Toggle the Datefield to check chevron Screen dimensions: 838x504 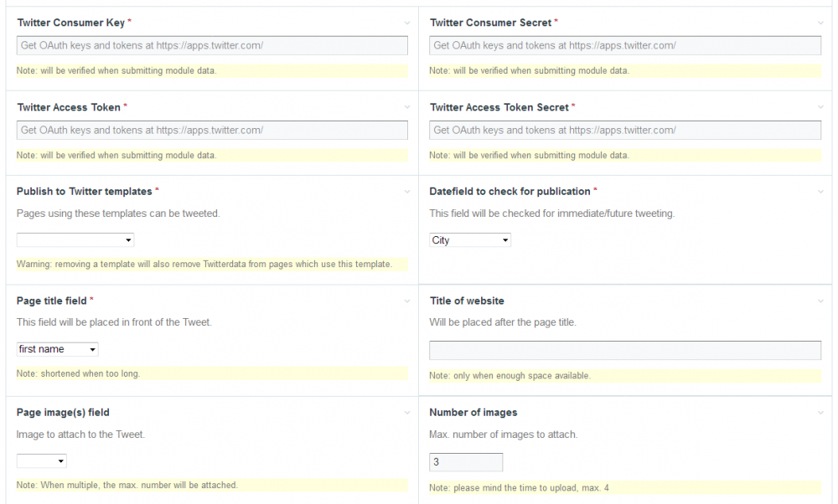[820, 193]
